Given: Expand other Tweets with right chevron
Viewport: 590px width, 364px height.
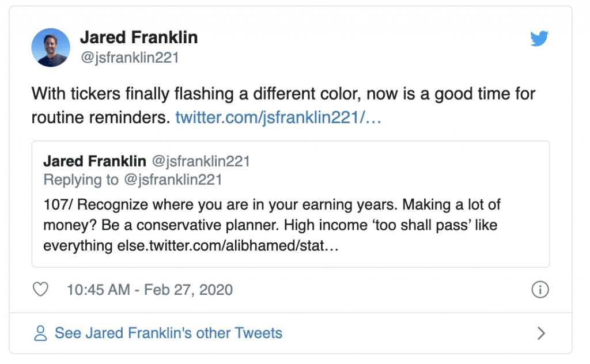Looking at the screenshot, I should [540, 333].
